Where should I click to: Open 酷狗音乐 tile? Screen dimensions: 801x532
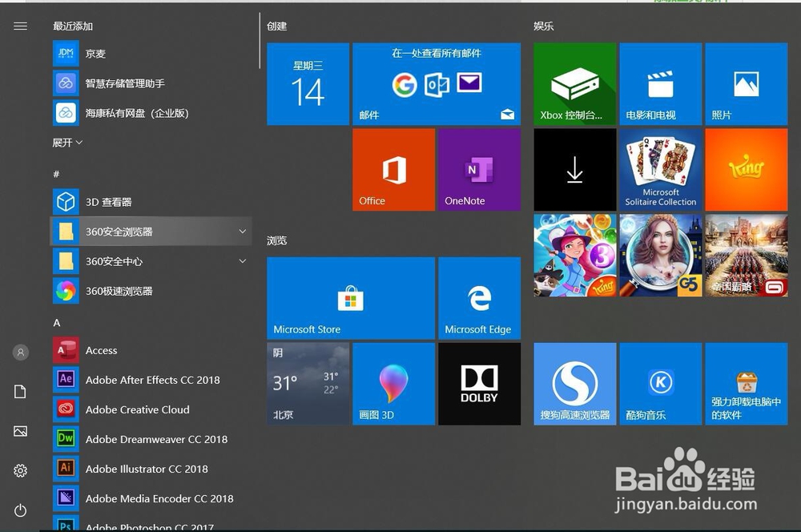pos(661,384)
